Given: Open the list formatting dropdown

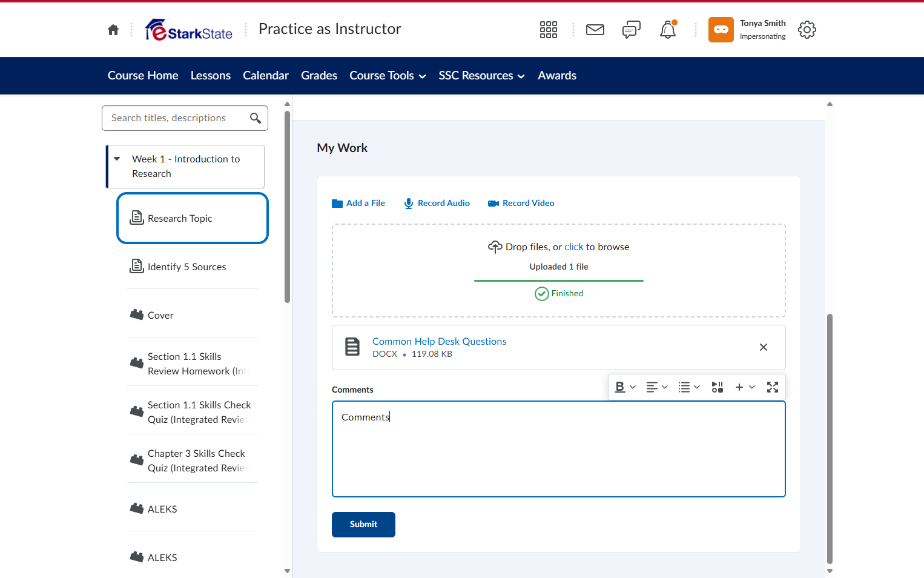Looking at the screenshot, I should tap(689, 387).
